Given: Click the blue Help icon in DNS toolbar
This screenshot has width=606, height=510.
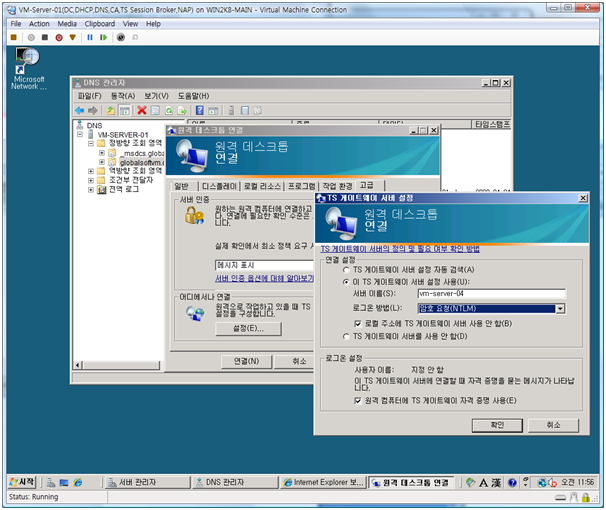Looking at the screenshot, I should (x=199, y=110).
